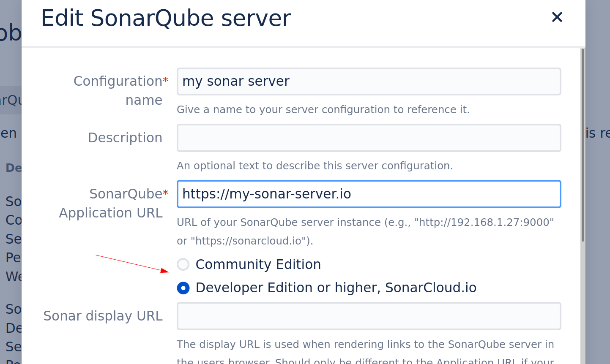Click the red asterisk beside Configuration
Viewport: 610px width, 364px height.
point(165,80)
